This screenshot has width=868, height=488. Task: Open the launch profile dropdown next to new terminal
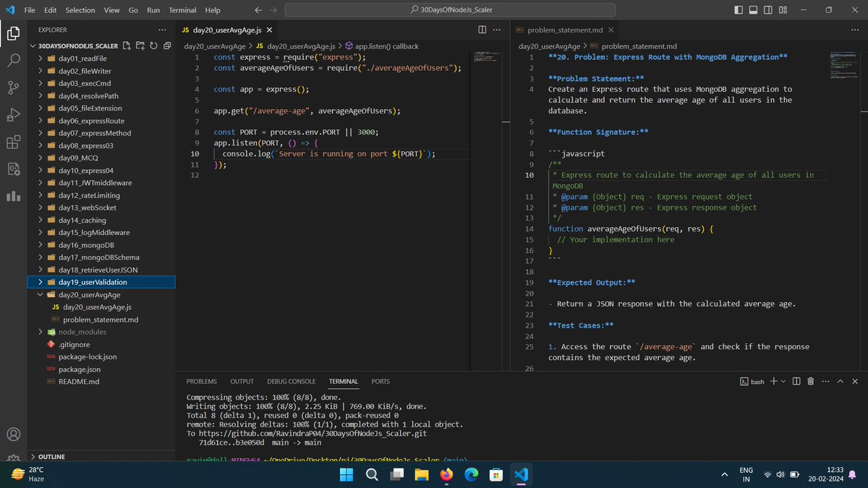784,381
